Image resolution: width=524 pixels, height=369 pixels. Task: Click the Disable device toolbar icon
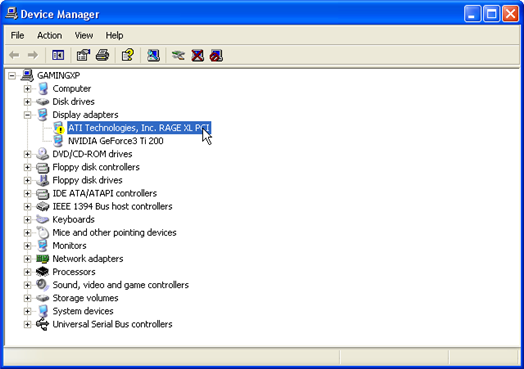(216, 55)
